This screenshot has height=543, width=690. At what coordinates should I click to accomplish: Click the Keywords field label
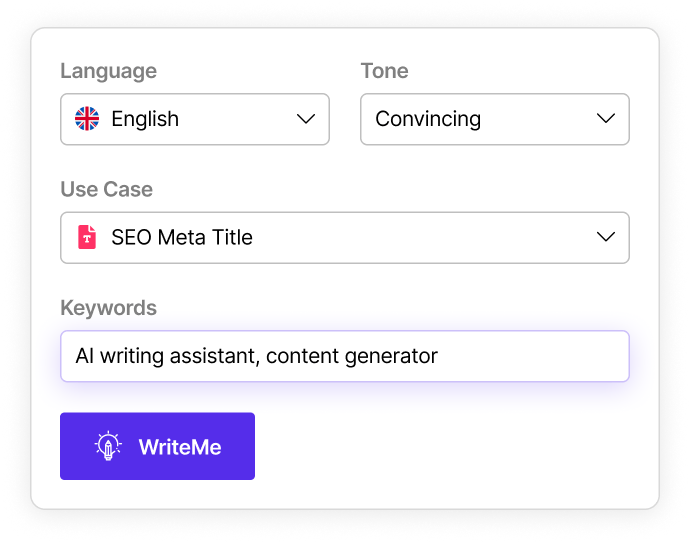(108, 307)
